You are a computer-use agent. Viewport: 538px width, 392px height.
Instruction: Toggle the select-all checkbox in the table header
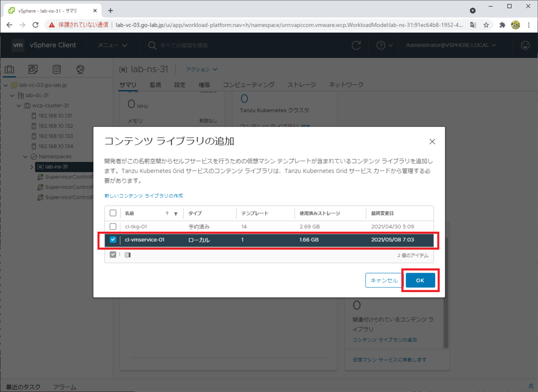click(x=113, y=213)
